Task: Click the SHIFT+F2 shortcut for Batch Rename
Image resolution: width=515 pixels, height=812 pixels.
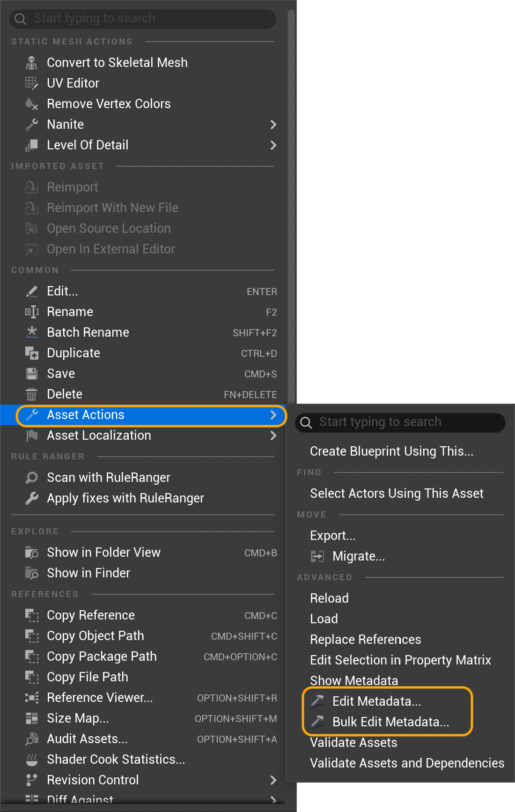Action: [255, 333]
